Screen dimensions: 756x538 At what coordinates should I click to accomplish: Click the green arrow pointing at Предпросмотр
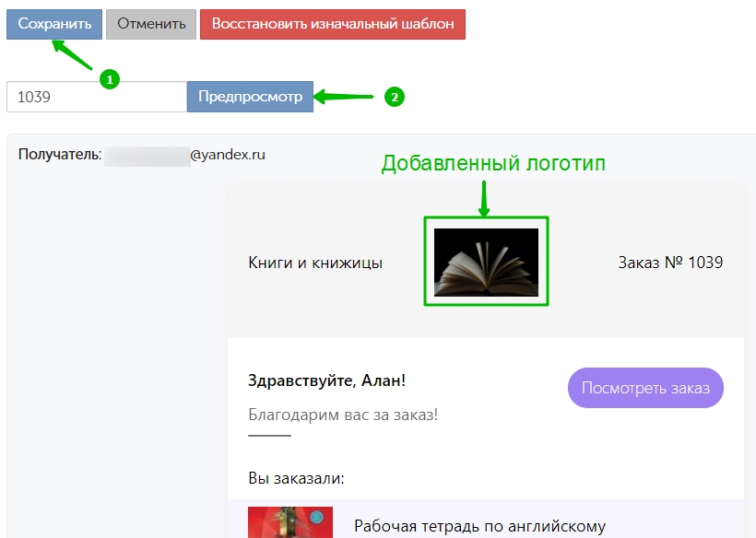pyautogui.click(x=344, y=97)
